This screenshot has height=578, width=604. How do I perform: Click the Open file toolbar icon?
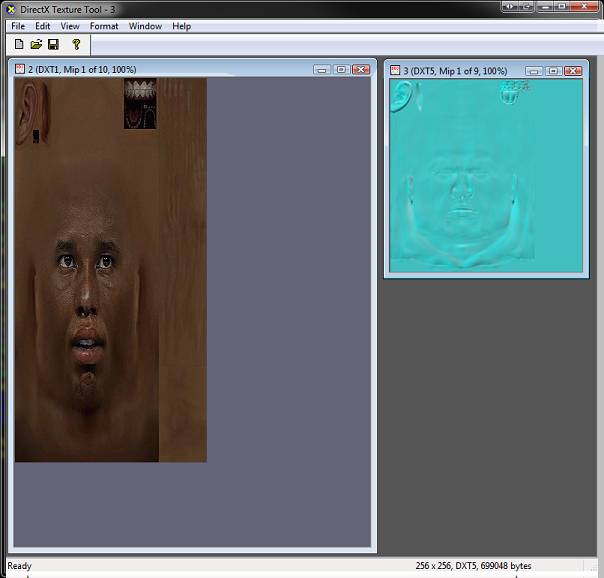point(36,44)
